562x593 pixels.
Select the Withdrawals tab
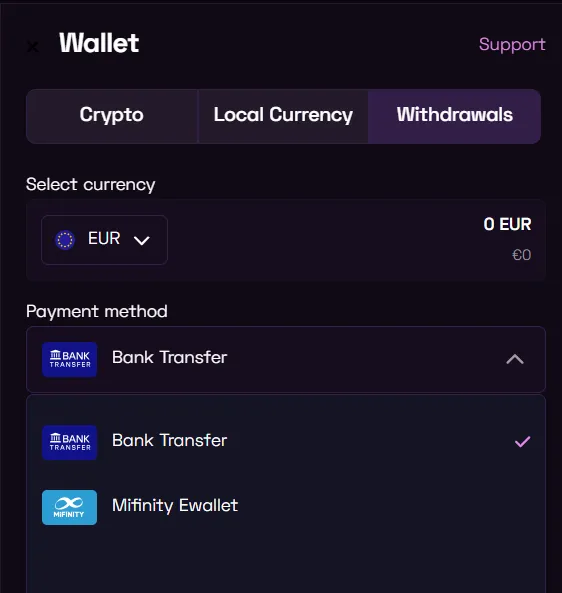click(x=455, y=116)
